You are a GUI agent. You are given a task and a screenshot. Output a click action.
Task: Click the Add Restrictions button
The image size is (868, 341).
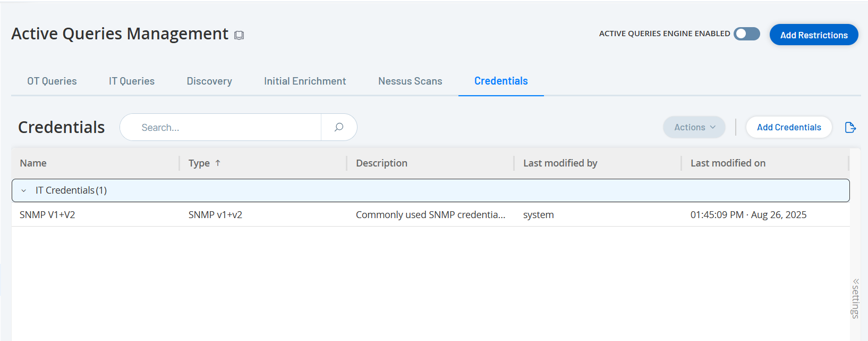(x=813, y=35)
